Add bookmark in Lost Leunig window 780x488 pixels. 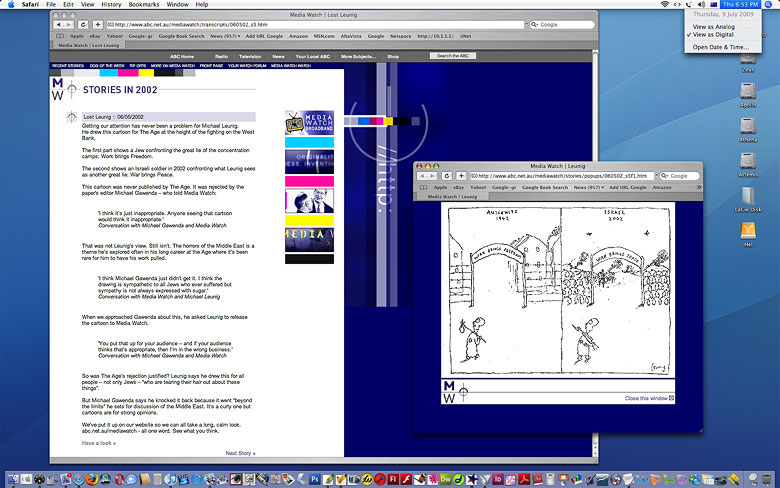tap(98, 24)
